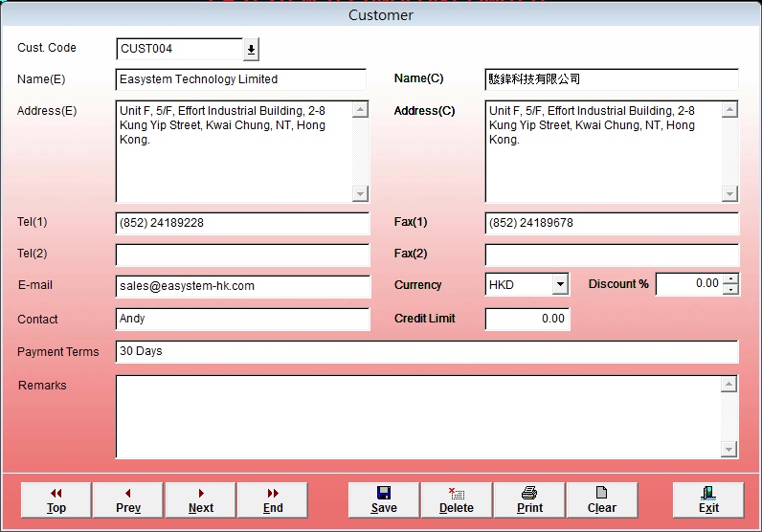
Task: Click inside Address(E) text area
Action: point(235,151)
